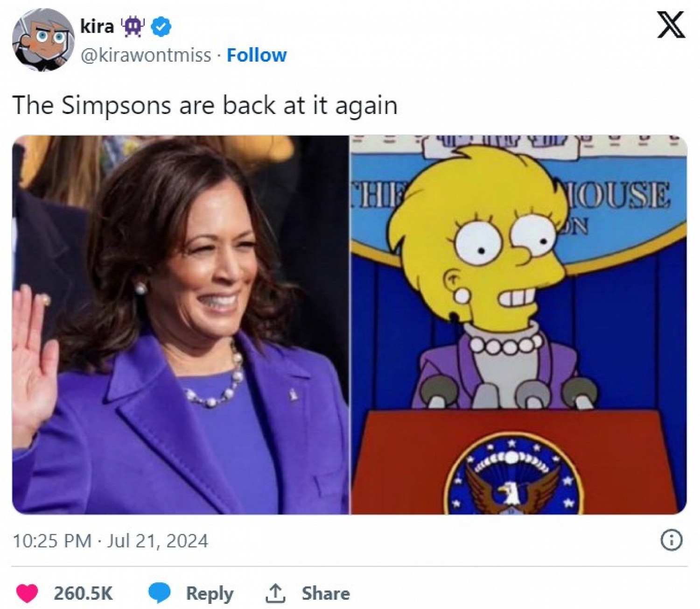Click the blue reply bubble icon
This screenshot has width=700, height=609.
160,593
